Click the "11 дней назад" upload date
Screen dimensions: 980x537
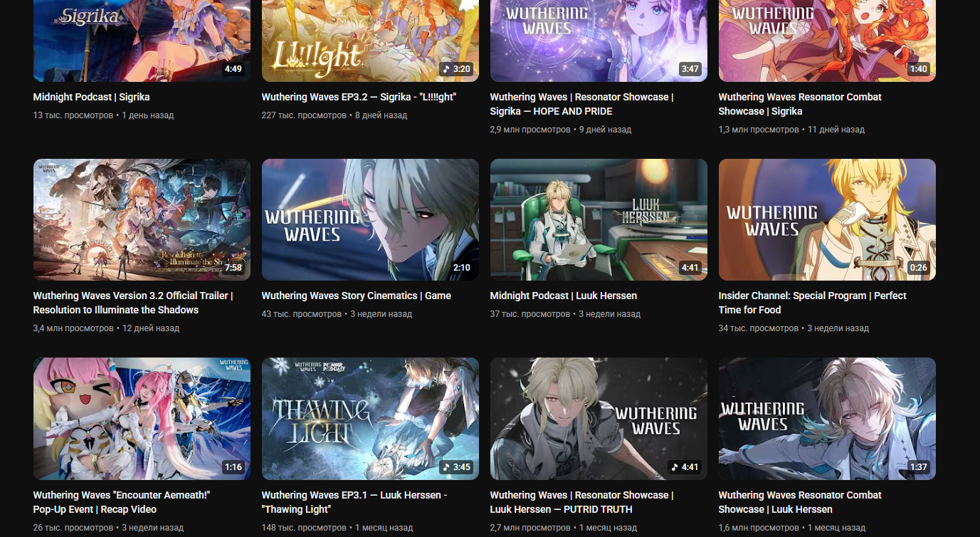click(x=836, y=130)
